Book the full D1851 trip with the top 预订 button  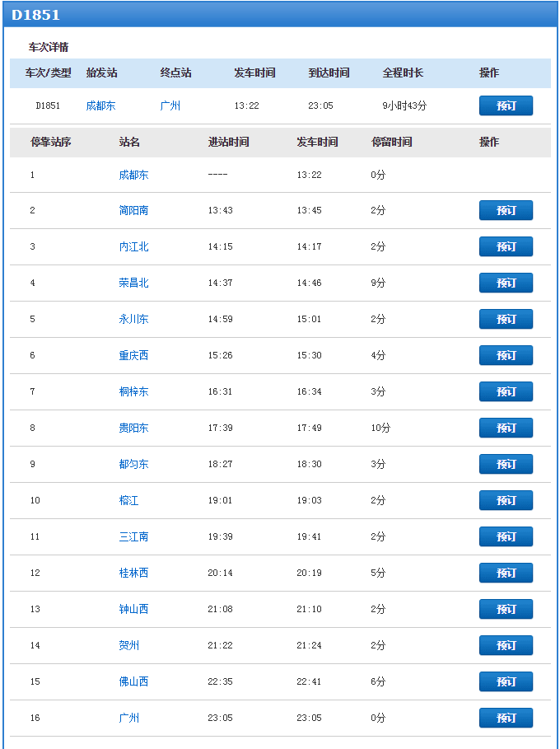pyautogui.click(x=506, y=105)
